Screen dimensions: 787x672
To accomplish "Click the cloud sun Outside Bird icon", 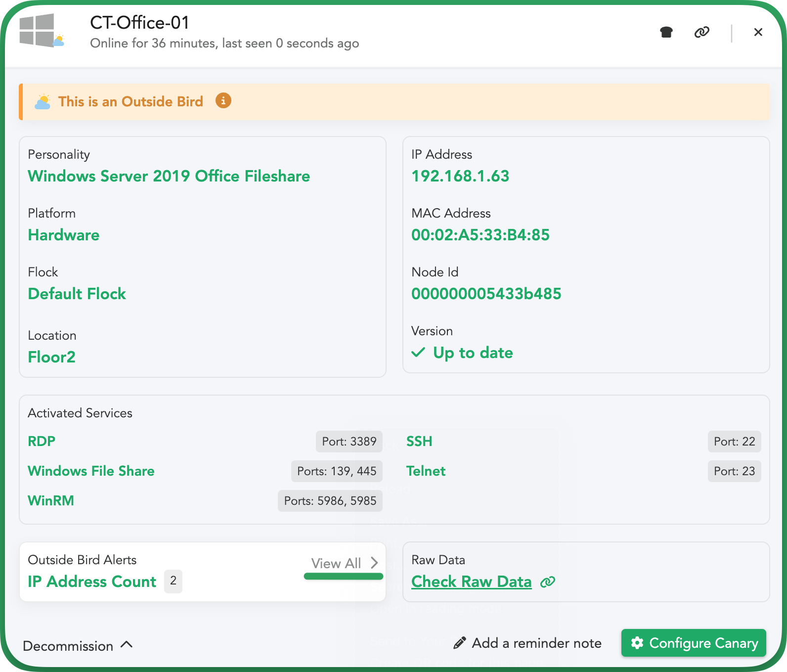I will [43, 102].
